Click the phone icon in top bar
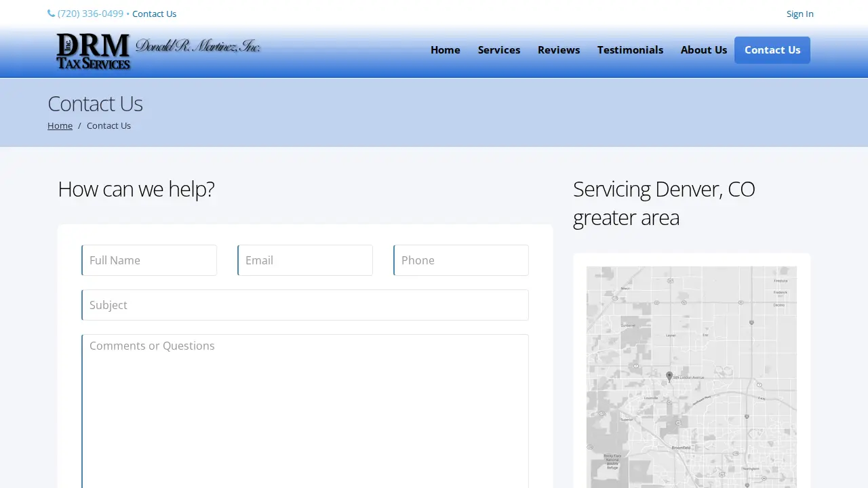Viewport: 868px width, 488px height. pyautogui.click(x=51, y=14)
